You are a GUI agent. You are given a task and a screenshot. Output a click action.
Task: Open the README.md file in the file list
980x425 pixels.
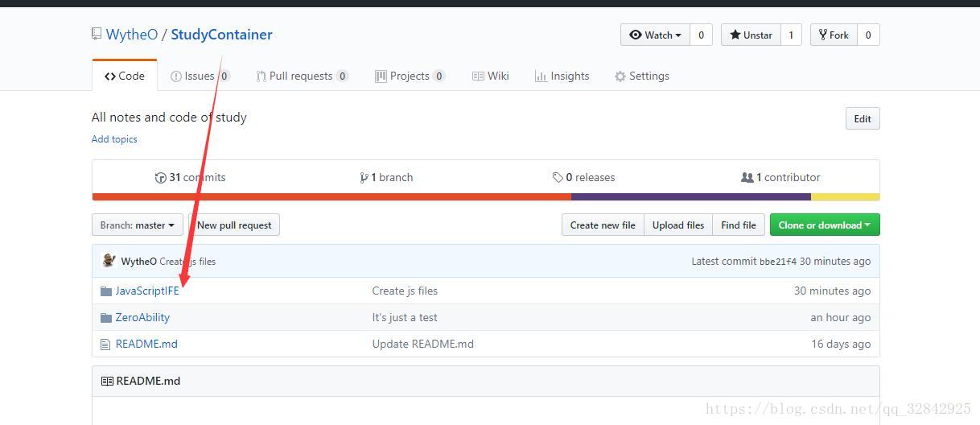(146, 344)
